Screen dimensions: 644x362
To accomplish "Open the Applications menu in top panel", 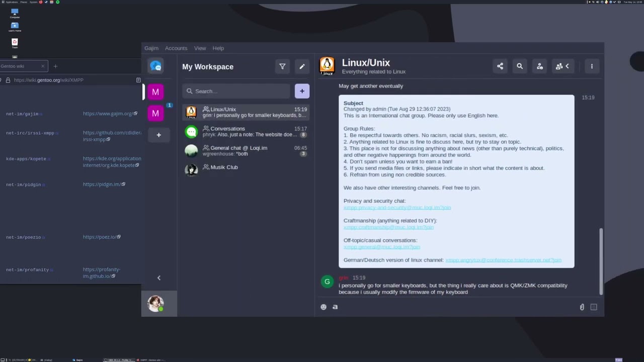I will coord(11,2).
